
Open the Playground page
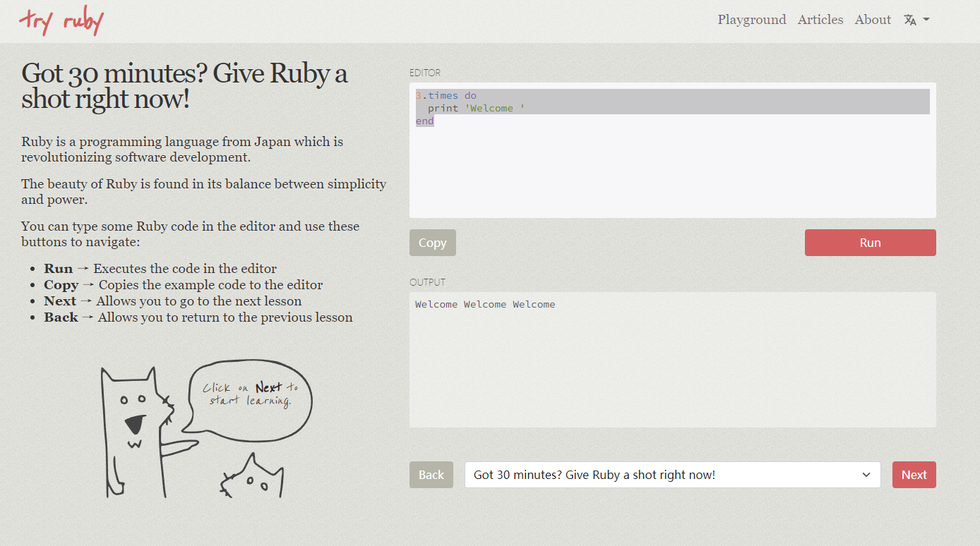[x=752, y=20]
